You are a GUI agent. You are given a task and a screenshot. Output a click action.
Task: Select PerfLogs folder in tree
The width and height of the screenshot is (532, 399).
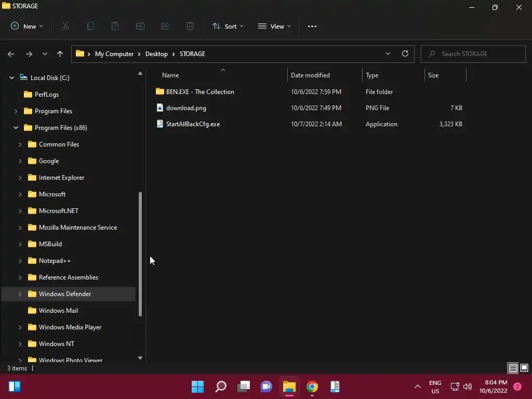pos(42,95)
